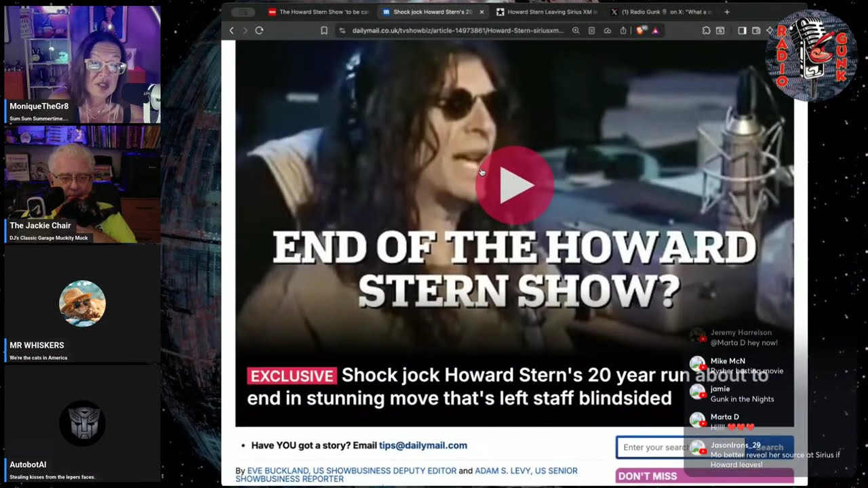Click the Radio Gunk microphone logo
868x488 pixels.
coord(811,56)
